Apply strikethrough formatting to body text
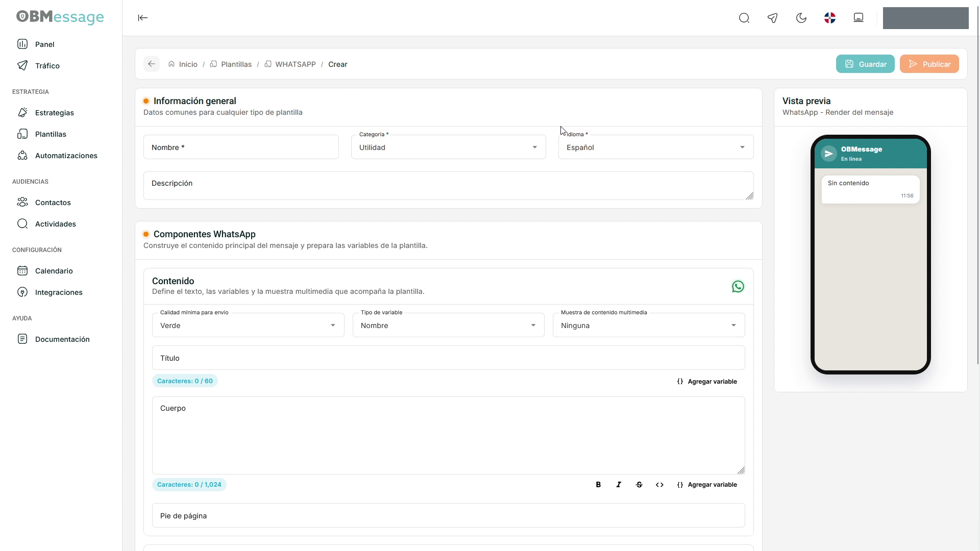Image resolution: width=980 pixels, height=551 pixels. 639,485
